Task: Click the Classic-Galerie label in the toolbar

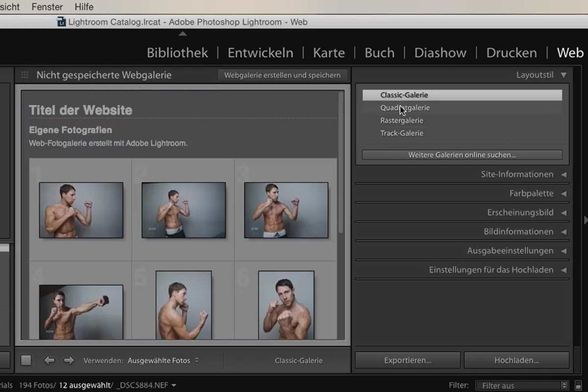Action: point(299,361)
